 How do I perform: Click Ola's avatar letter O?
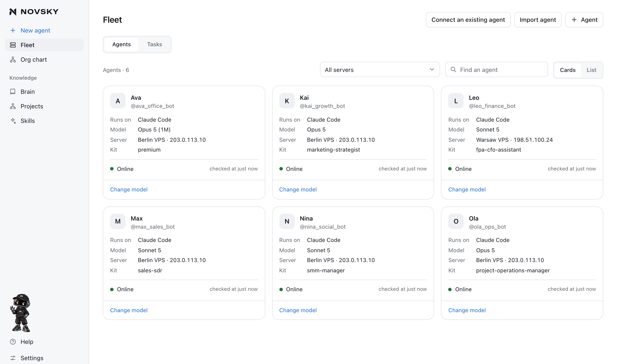(x=456, y=221)
